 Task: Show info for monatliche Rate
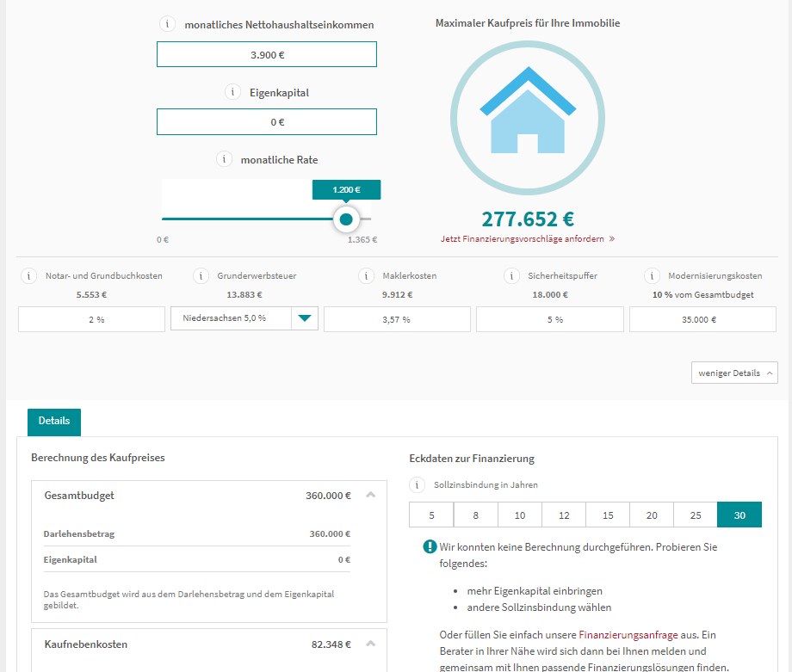pyautogui.click(x=224, y=159)
